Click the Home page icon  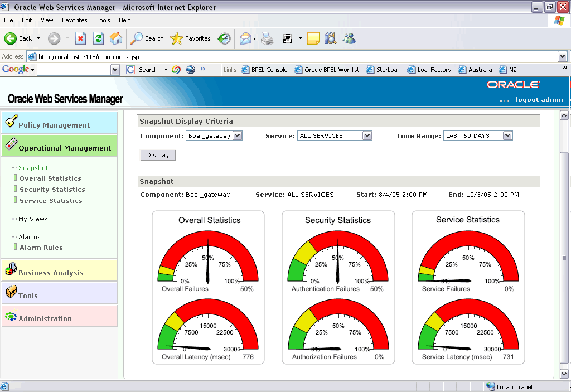tap(116, 38)
